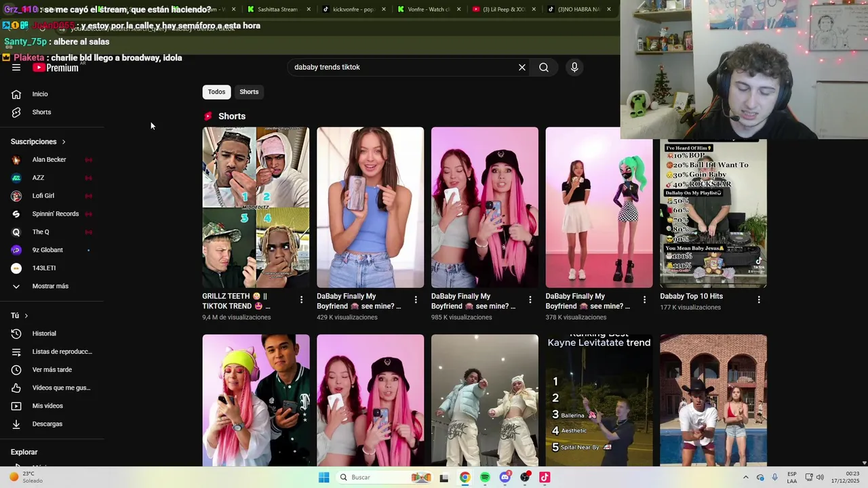
Task: Open options menu for GRILLZ TEETH short
Action: [x=302, y=300]
